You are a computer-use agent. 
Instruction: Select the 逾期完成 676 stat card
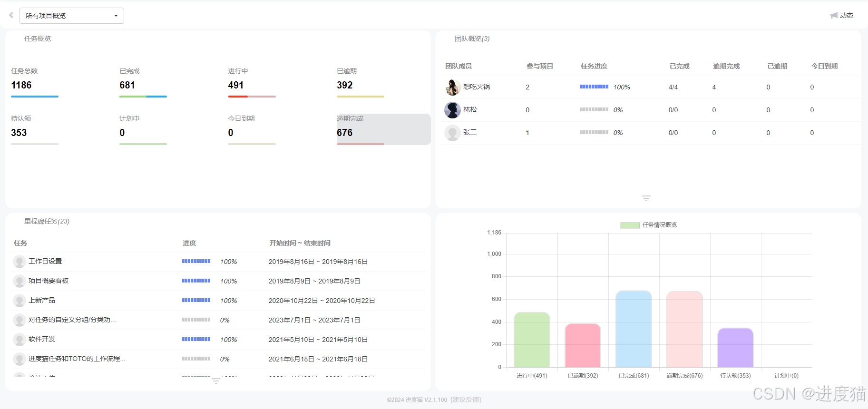[x=383, y=129]
